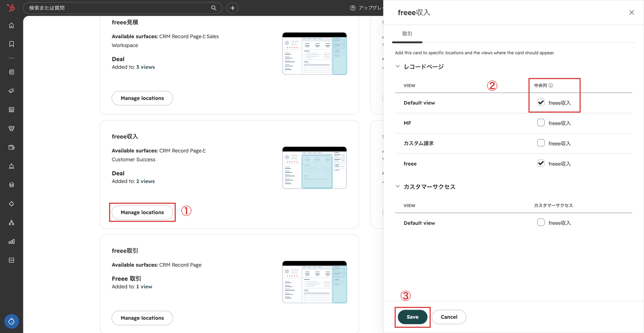644x333 pixels.
Task: Close the freee収入 side panel
Action: point(632,12)
